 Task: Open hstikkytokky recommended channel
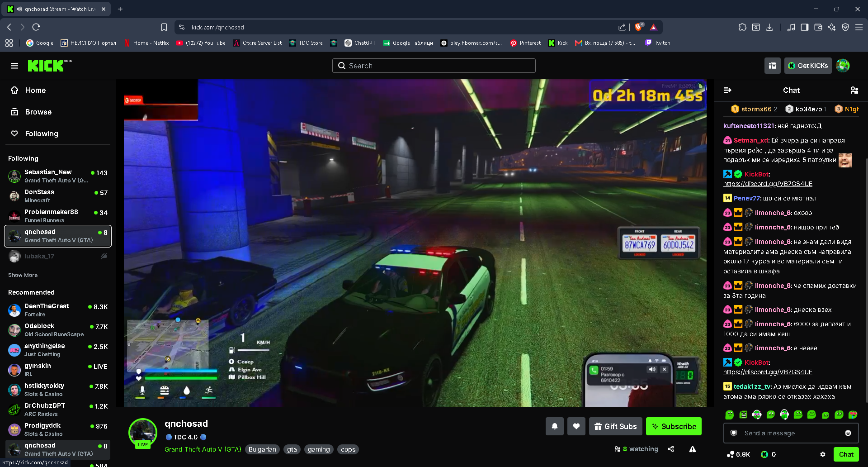point(57,390)
